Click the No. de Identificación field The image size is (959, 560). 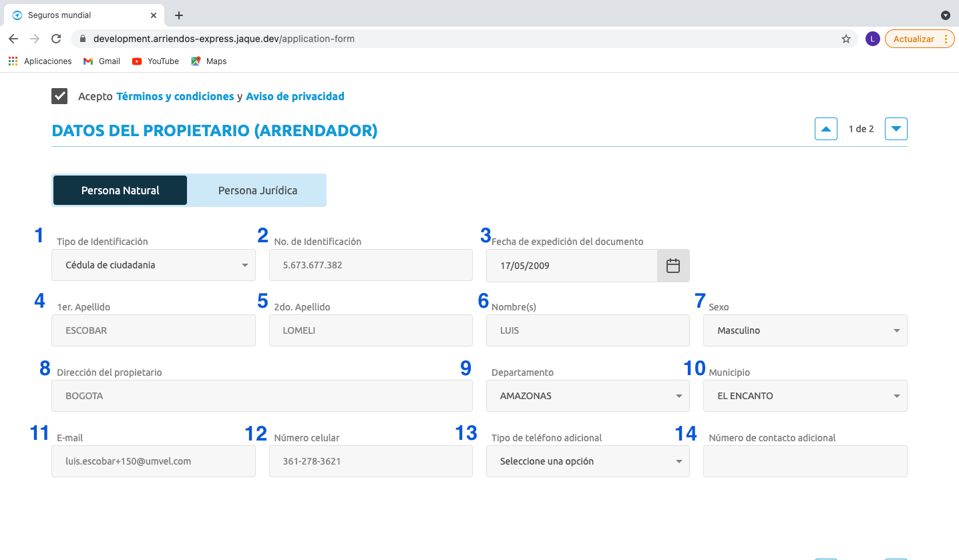pos(371,265)
